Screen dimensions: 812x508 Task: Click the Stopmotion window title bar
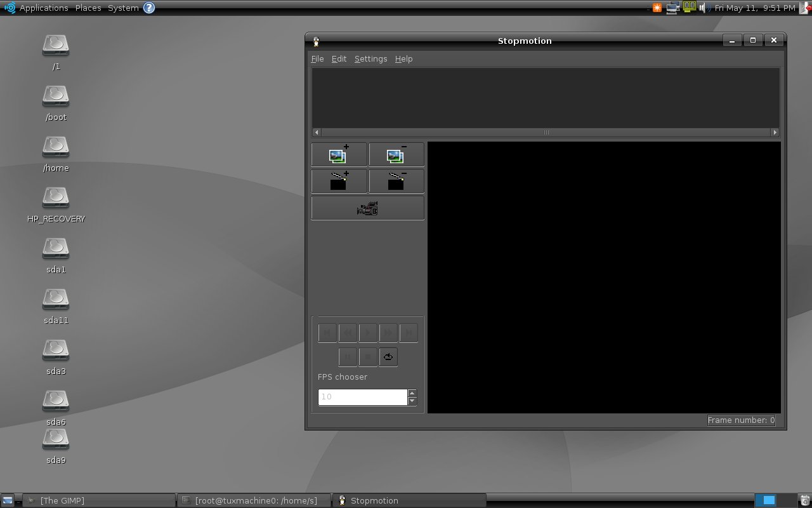pyautogui.click(x=525, y=41)
